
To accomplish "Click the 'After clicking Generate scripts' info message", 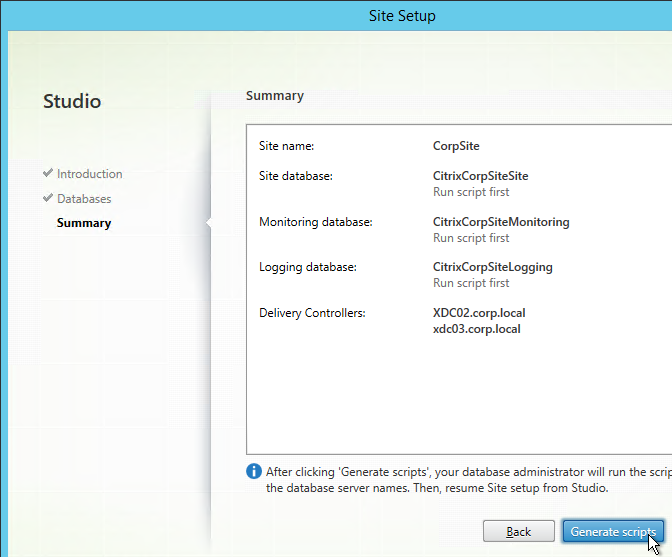I will 469,480.
